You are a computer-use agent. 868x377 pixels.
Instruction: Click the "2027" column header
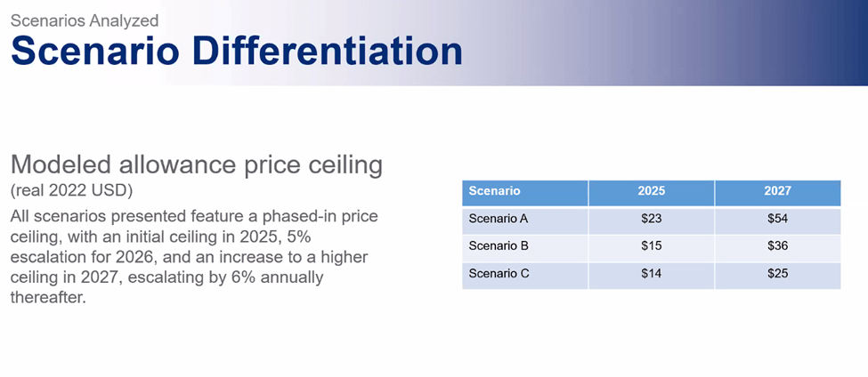[777, 191]
